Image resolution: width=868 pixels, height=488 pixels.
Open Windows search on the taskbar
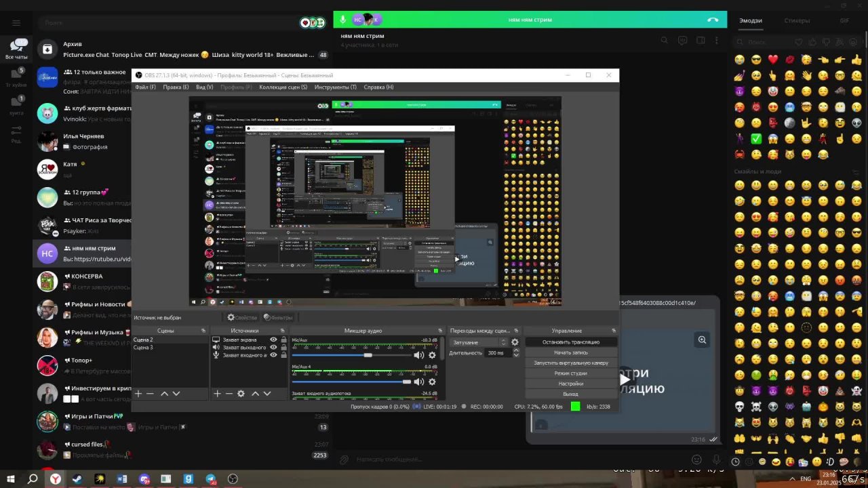(33, 479)
